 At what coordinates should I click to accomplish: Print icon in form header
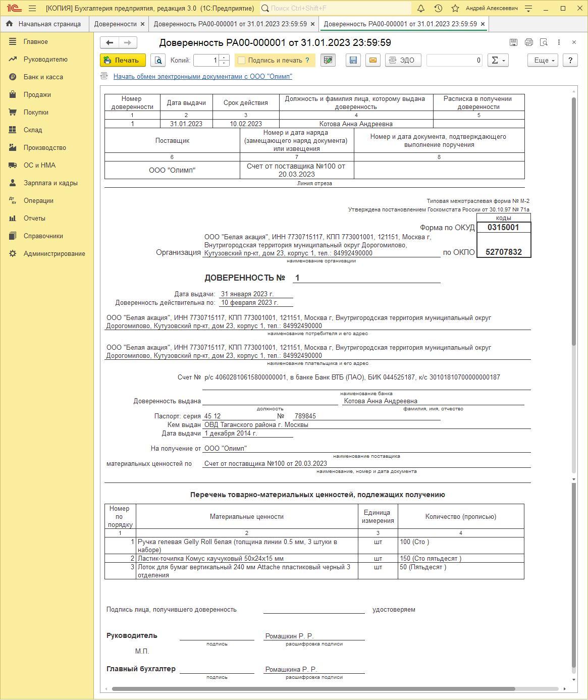tap(528, 42)
